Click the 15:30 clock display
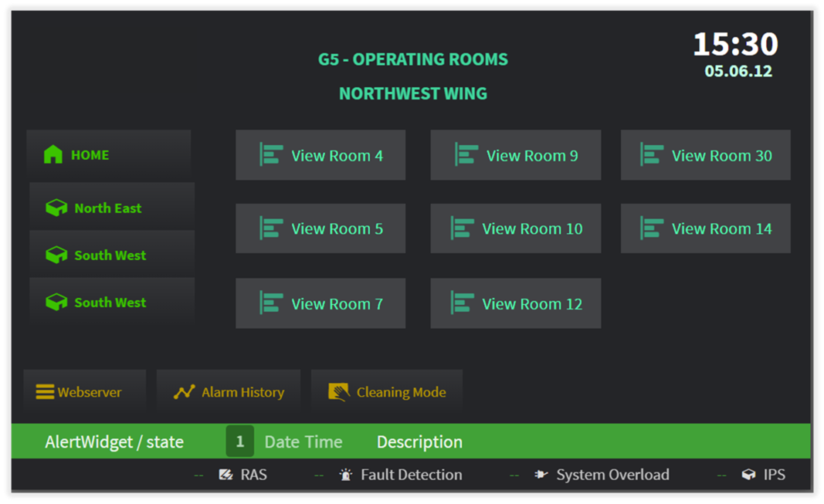The height and width of the screenshot is (504, 824). pos(735,44)
